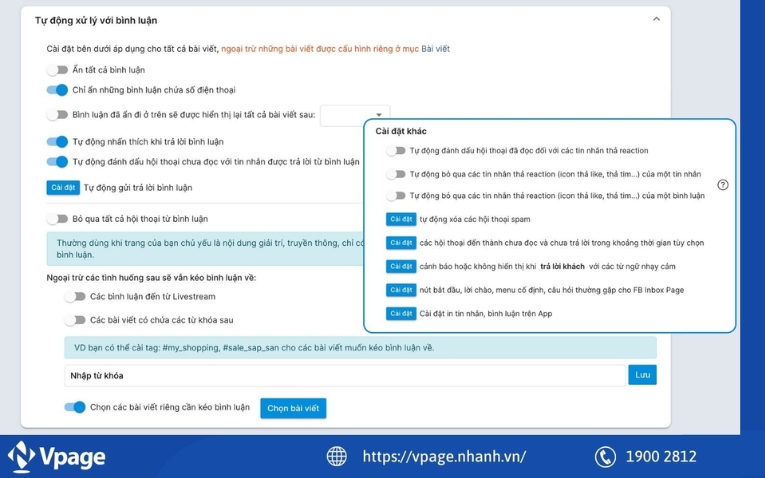The height and width of the screenshot is (478, 765).
Task: Toggle bỏ qua reaction của một tin nhắn
Action: pyautogui.click(x=396, y=174)
